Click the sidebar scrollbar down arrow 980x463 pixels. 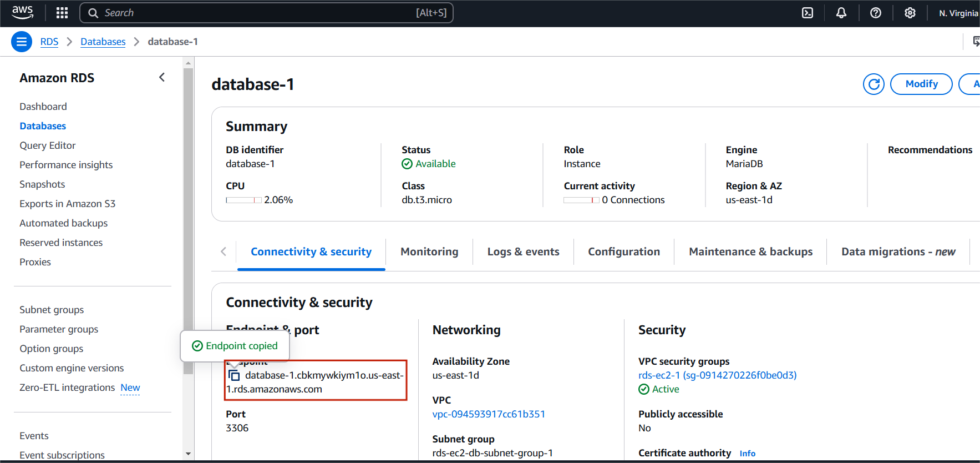point(188,454)
